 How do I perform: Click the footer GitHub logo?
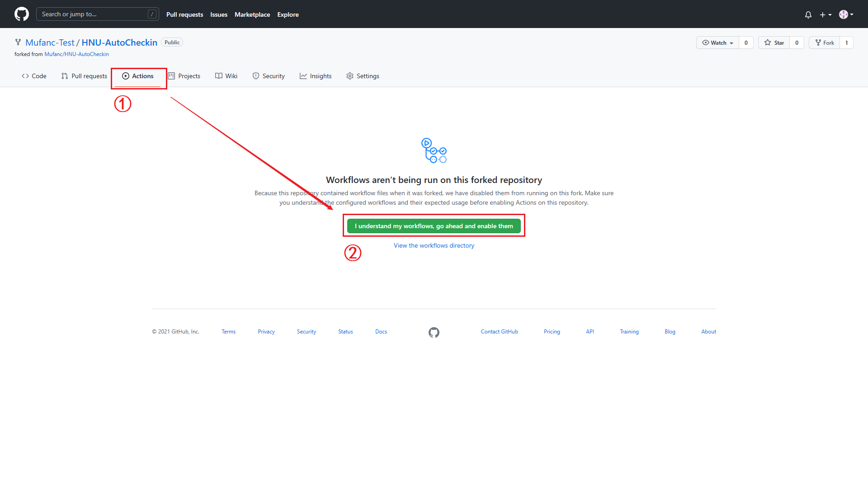point(434,333)
